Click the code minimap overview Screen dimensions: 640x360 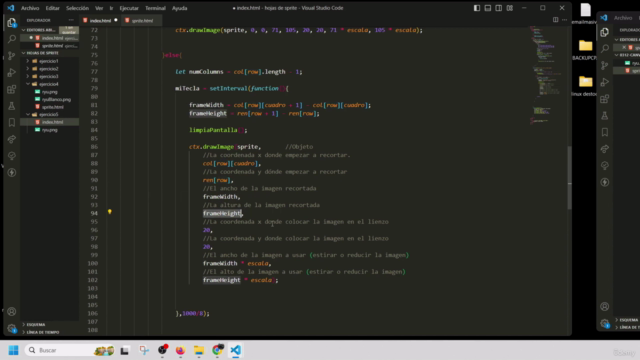(x=547, y=76)
